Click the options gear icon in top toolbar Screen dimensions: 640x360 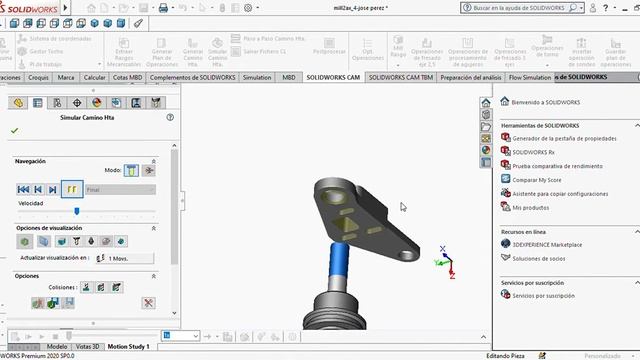pyautogui.click(x=248, y=8)
